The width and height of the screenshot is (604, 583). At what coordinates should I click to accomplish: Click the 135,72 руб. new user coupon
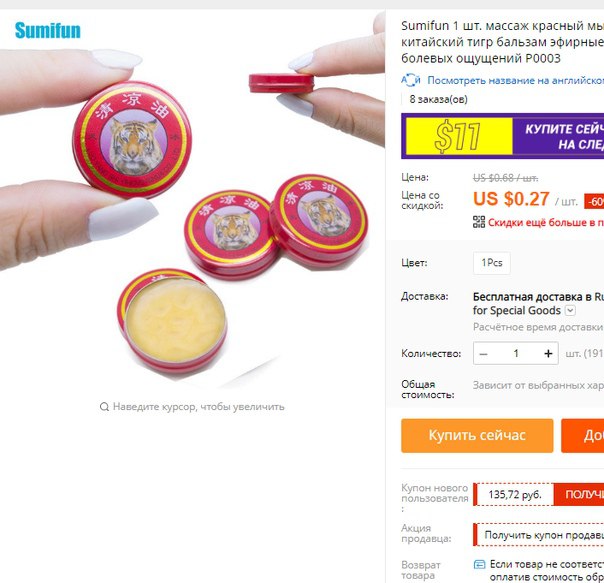[514, 494]
